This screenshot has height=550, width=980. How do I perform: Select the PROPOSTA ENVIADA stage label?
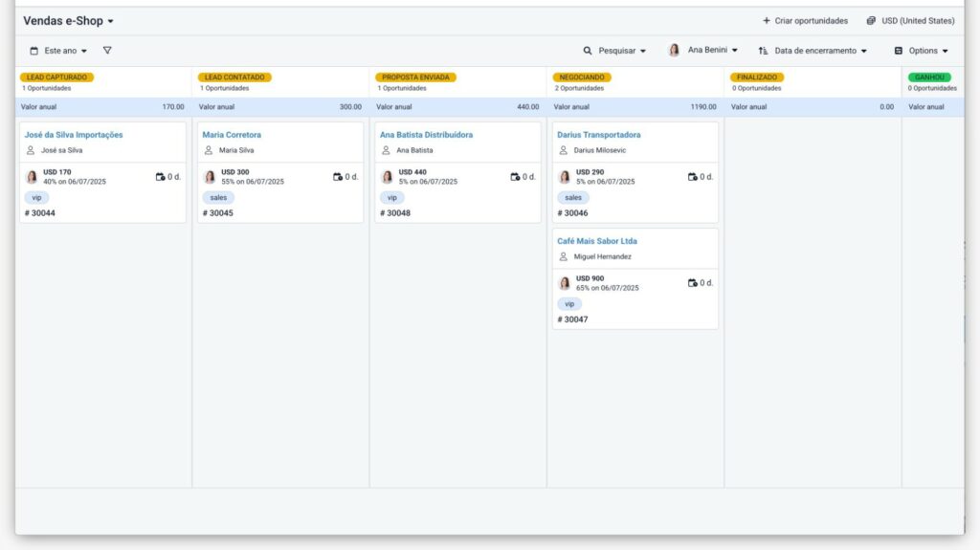tap(415, 77)
